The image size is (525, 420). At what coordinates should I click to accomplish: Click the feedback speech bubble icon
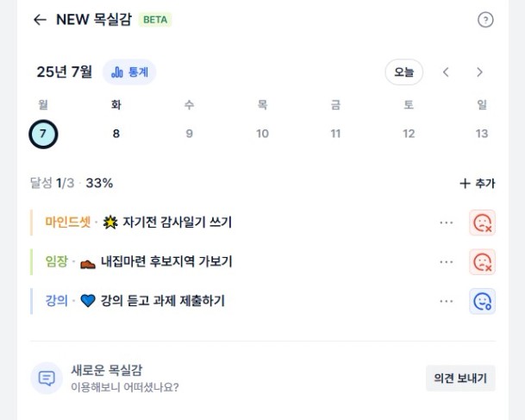tap(47, 378)
